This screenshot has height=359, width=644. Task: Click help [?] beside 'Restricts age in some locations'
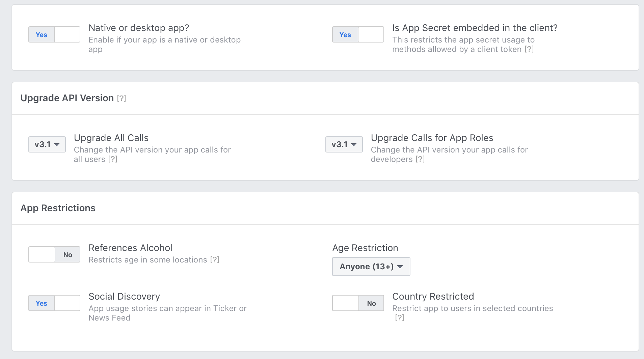(215, 260)
